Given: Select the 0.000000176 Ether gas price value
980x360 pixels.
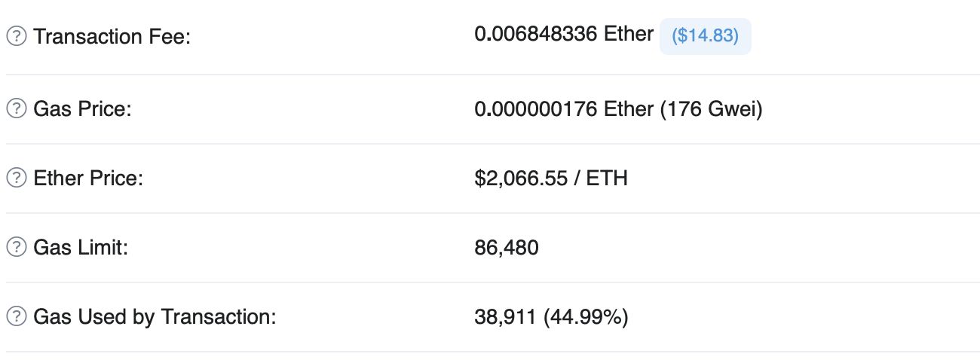Looking at the screenshot, I should coord(564,110).
